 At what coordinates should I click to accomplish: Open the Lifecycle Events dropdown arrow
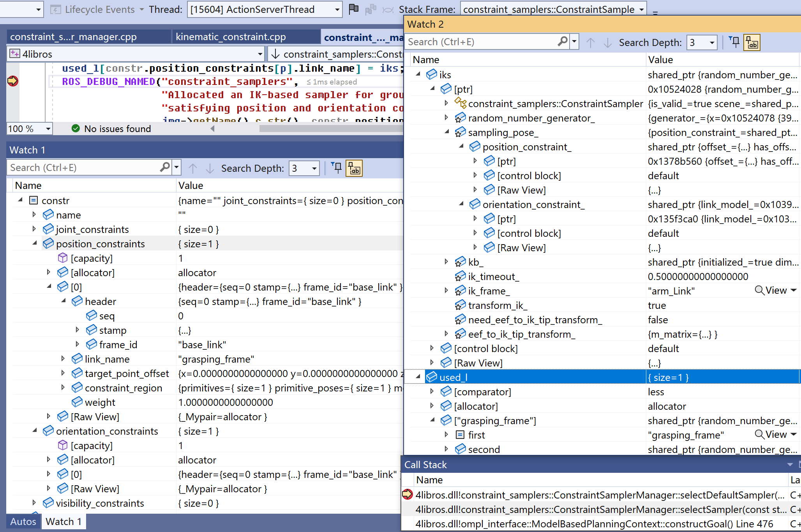click(x=142, y=9)
